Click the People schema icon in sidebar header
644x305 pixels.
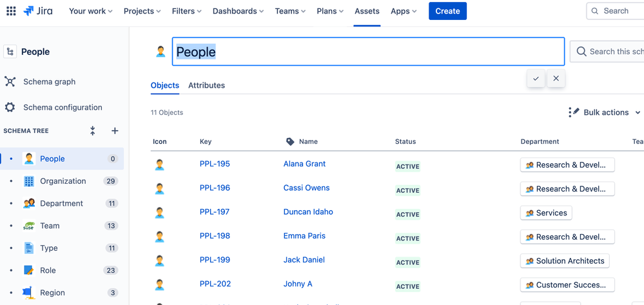(10, 52)
